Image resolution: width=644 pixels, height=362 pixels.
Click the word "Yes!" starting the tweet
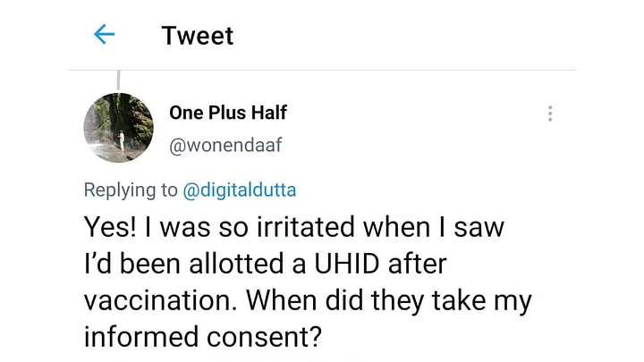111,227
